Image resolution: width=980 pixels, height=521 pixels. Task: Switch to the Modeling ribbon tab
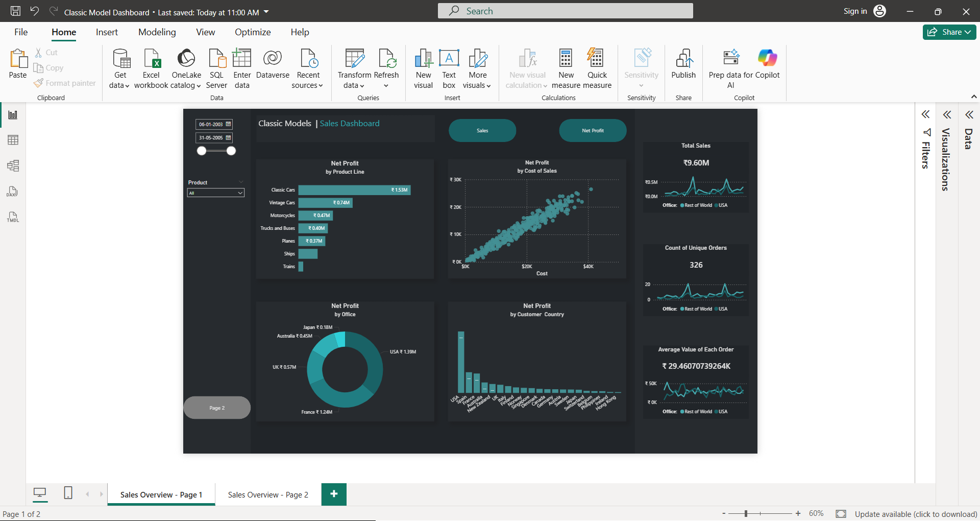(157, 32)
